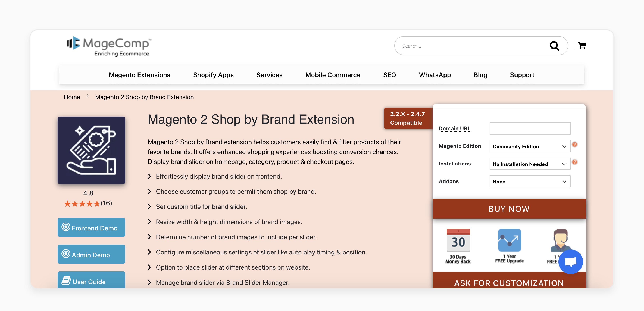The width and height of the screenshot is (644, 311).
Task: Open the live chat bubble icon
Action: coord(571,262)
